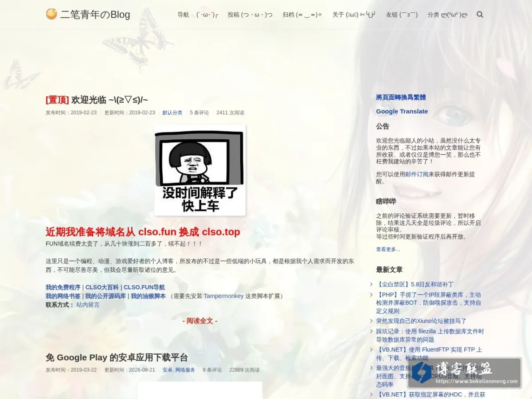Click the 2411 次阅读 view count
This screenshot has width=532, height=399.
[x=230, y=113]
